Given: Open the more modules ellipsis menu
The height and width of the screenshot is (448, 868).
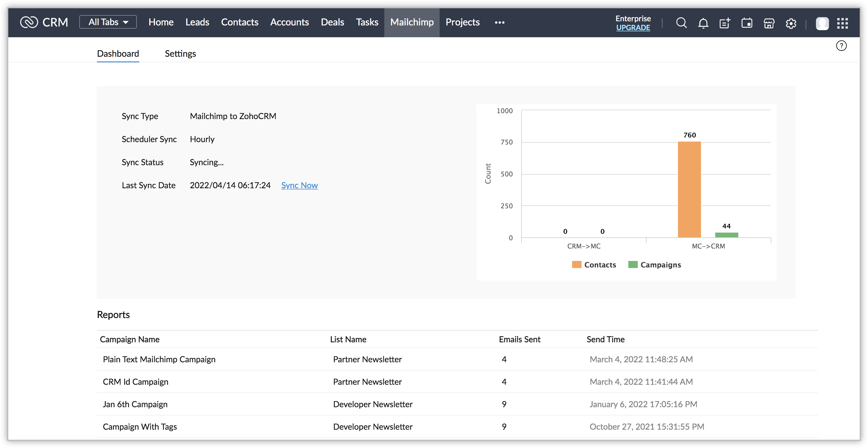Looking at the screenshot, I should click(499, 22).
